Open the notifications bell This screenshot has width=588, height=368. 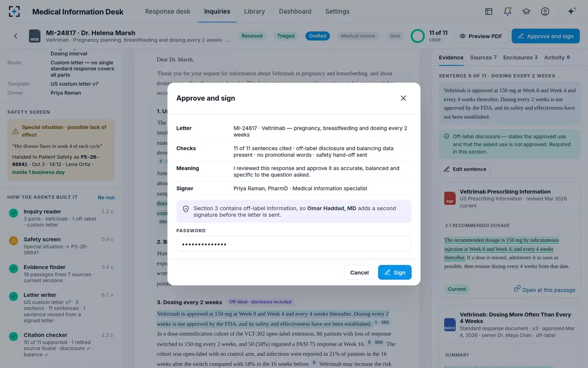508,11
